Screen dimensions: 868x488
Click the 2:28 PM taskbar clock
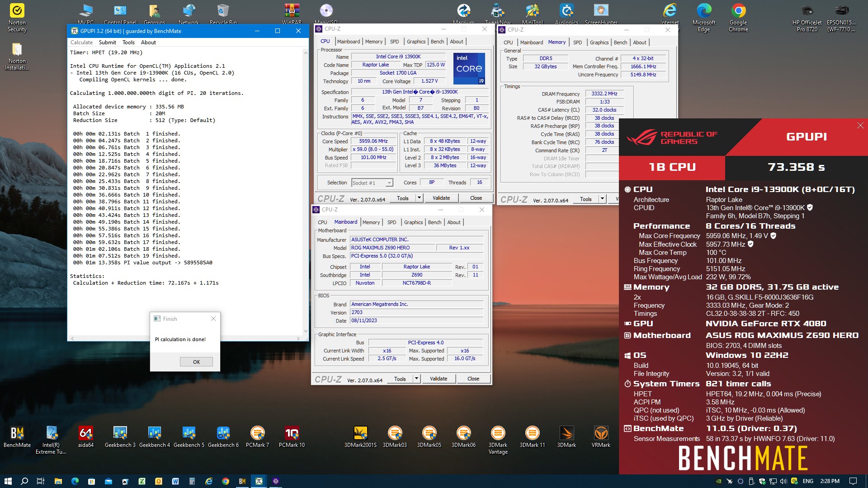click(830, 481)
